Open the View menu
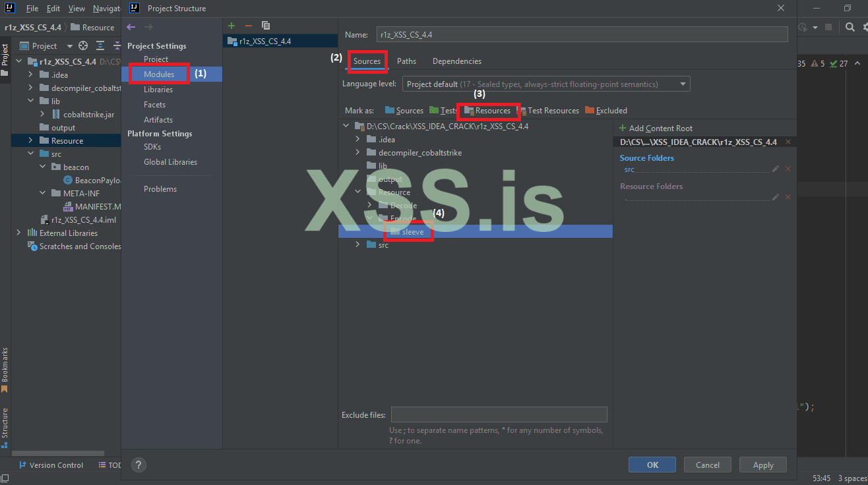 tap(77, 9)
